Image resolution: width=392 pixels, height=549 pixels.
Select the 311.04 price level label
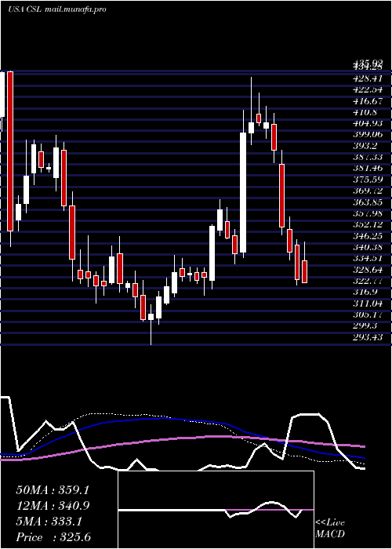pos(367,304)
